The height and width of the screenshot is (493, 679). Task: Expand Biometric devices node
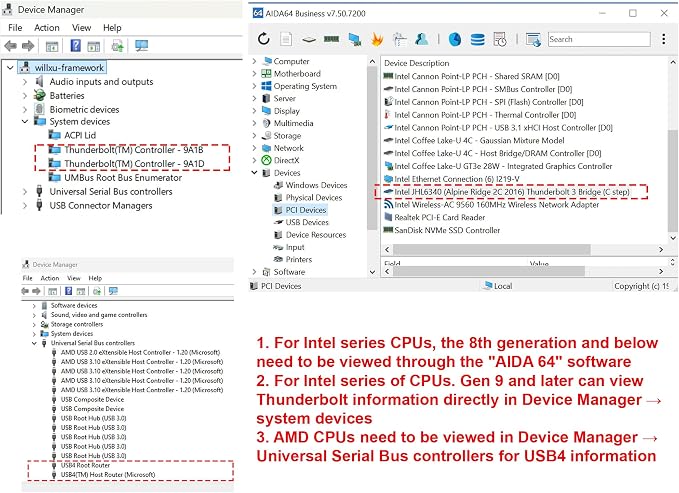click(25, 109)
